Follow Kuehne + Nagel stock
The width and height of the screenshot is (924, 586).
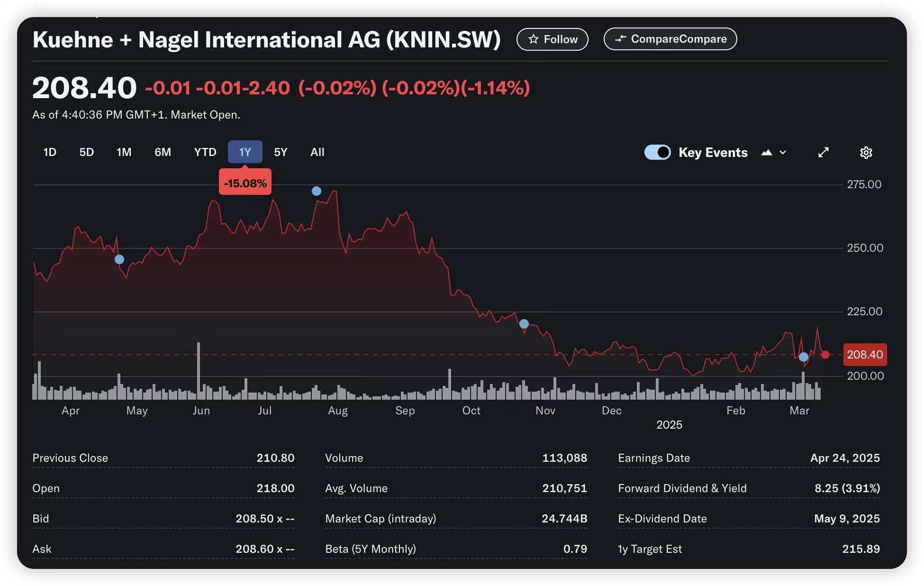tap(552, 39)
